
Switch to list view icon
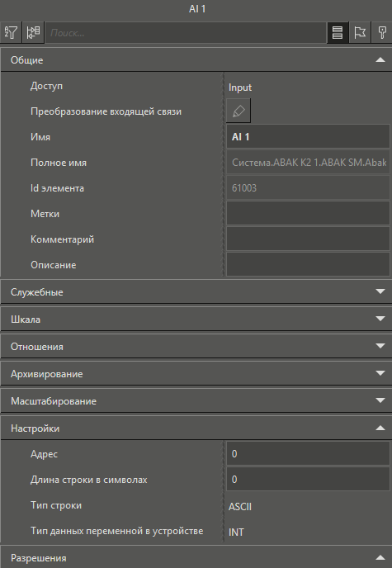click(338, 32)
